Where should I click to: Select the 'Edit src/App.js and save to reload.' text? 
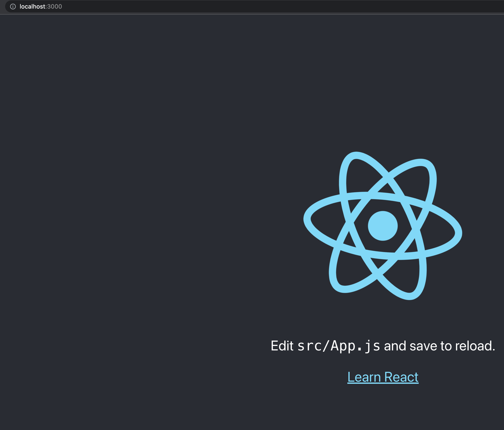[383, 346]
